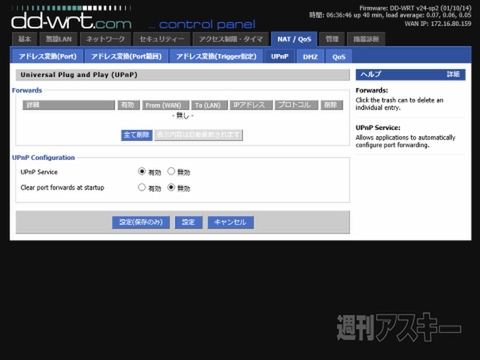Viewport: 480px width, 360px height.
Task: Click the キャンセル button
Action: [x=231, y=222]
